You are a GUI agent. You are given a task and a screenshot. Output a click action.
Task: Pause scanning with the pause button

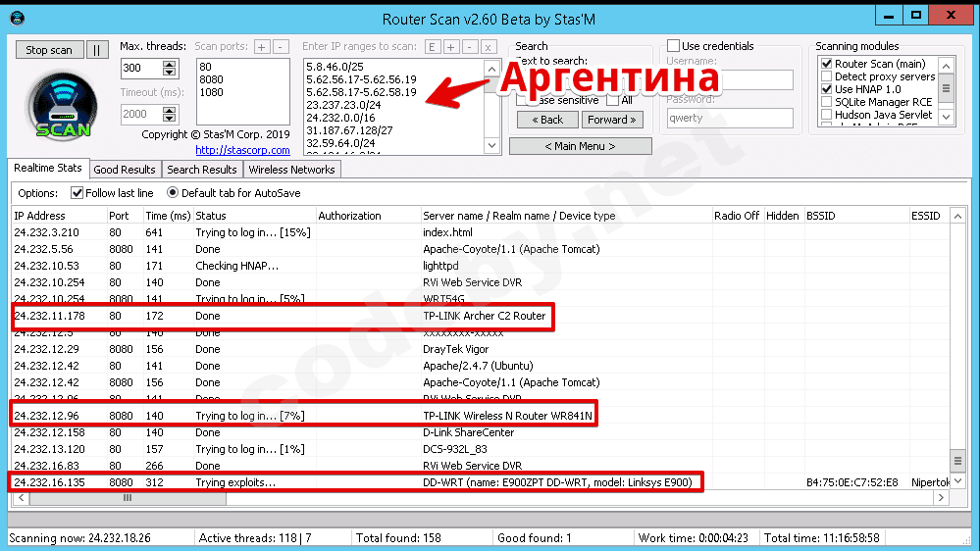point(97,50)
